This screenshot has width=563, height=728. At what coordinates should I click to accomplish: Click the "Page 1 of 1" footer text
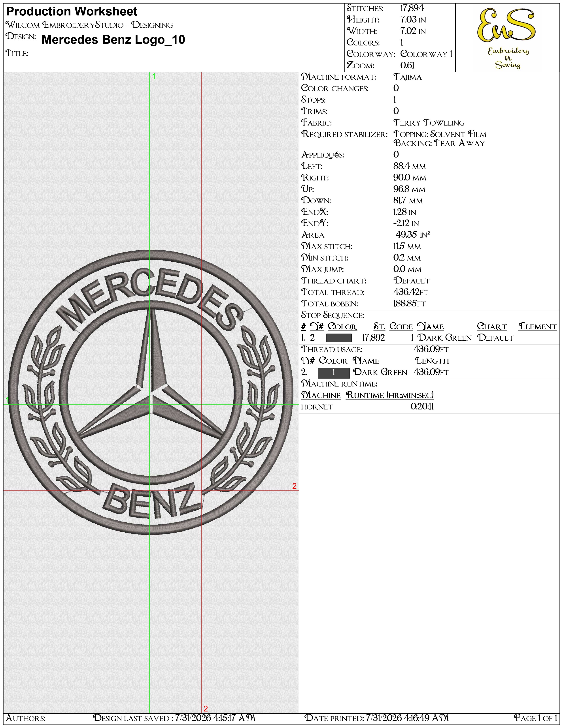click(x=536, y=718)
